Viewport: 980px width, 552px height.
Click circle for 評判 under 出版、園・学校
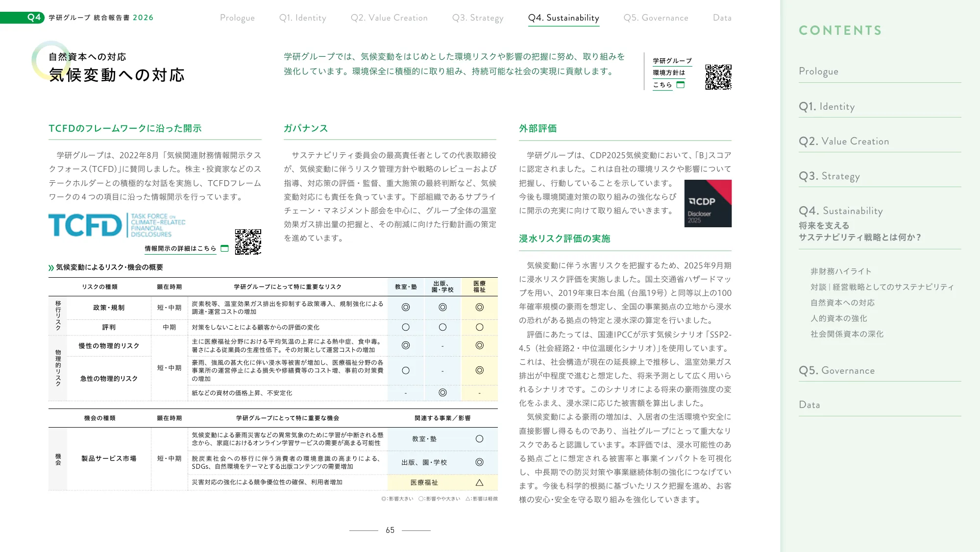442,327
